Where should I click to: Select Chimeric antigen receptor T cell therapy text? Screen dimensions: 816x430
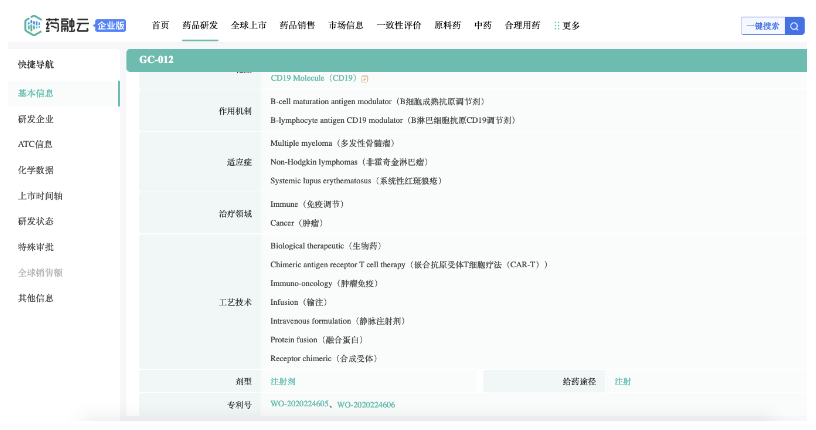[x=338, y=264]
